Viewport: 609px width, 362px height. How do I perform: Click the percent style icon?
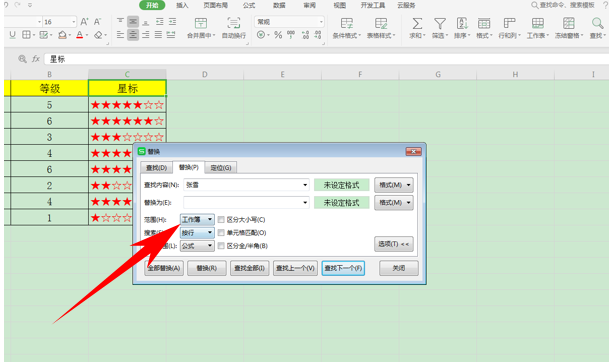pyautogui.click(x=278, y=35)
